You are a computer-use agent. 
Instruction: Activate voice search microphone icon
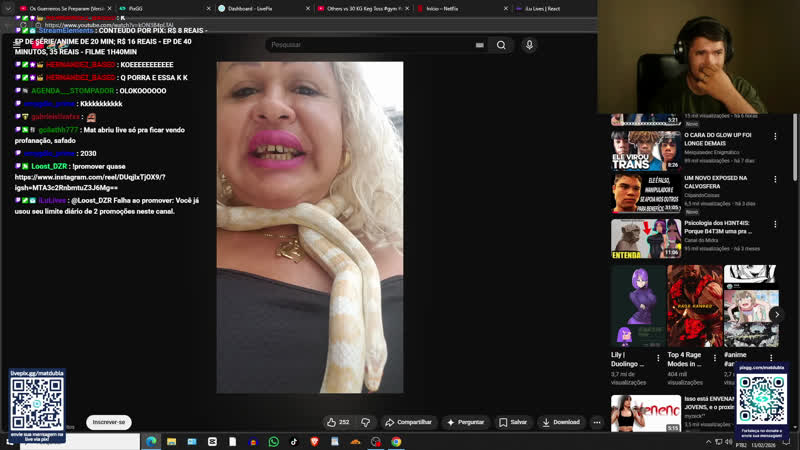click(529, 45)
